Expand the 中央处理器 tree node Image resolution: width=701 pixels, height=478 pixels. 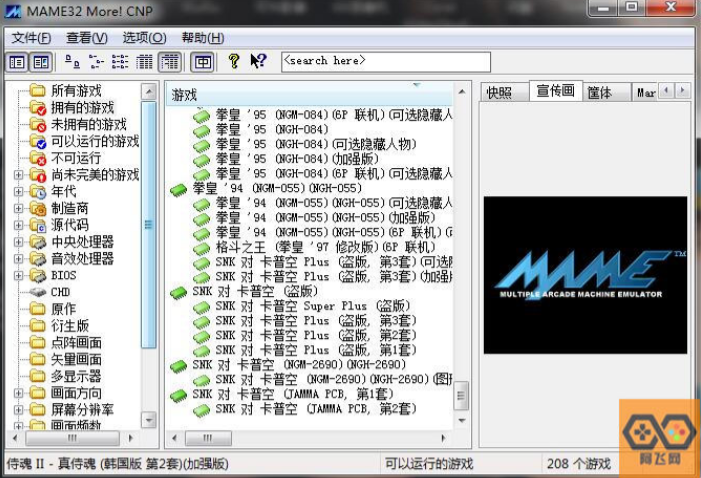pyautogui.click(x=18, y=242)
